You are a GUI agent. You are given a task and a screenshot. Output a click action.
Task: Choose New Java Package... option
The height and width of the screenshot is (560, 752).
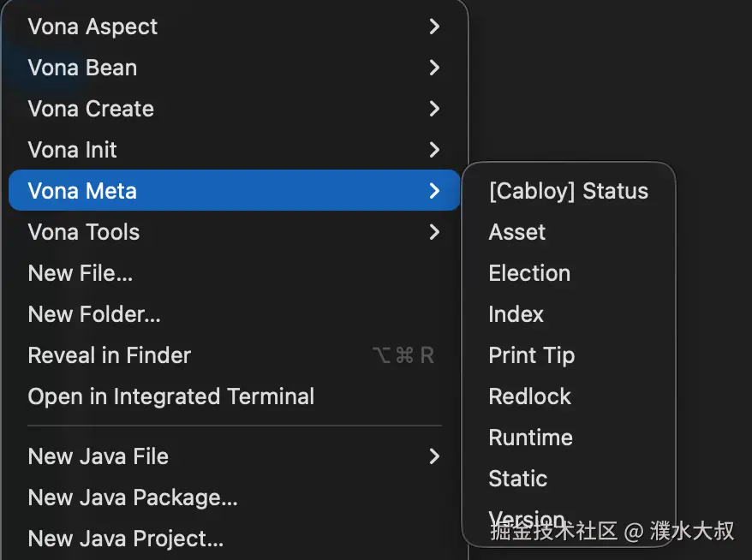(133, 497)
